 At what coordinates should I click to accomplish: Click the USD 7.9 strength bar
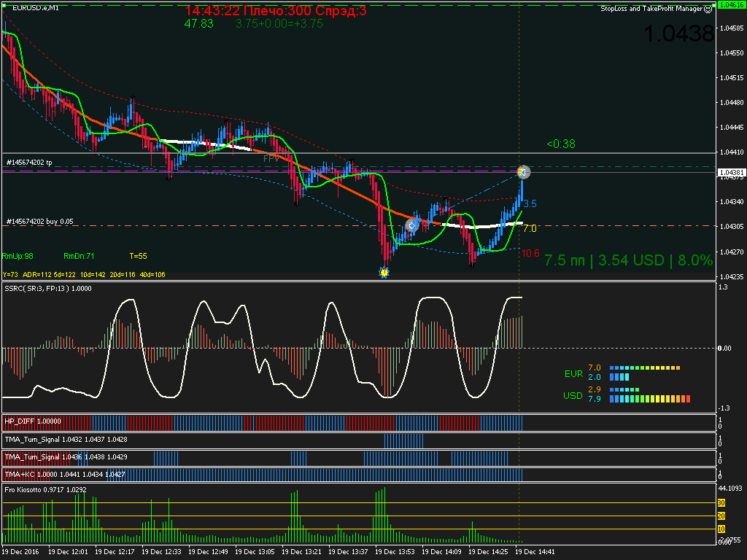[650, 399]
